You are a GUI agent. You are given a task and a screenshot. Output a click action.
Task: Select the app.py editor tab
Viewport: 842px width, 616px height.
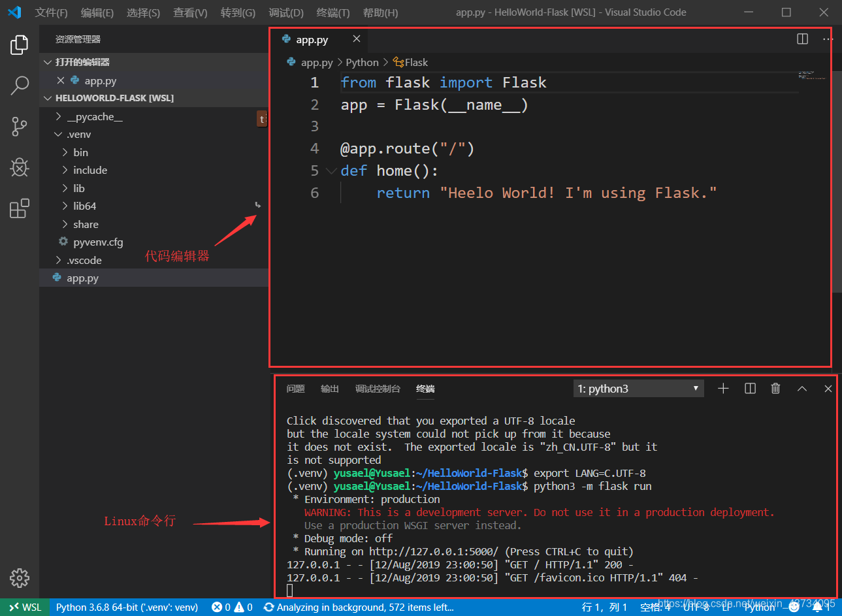tap(319, 39)
